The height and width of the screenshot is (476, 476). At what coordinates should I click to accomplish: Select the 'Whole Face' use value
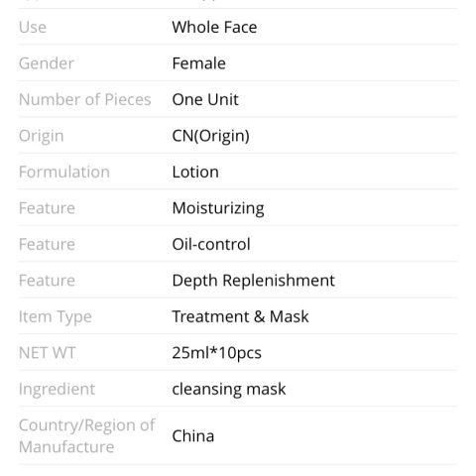[214, 27]
